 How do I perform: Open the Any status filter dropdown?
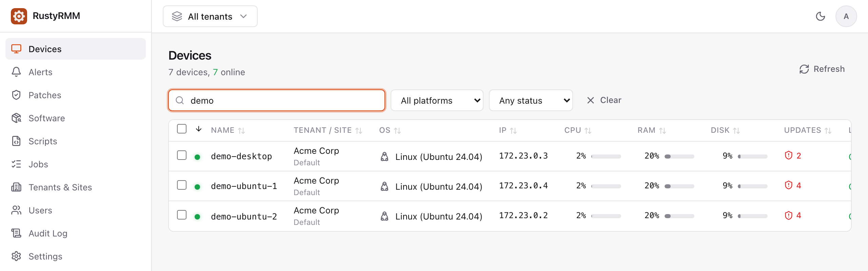tap(531, 100)
